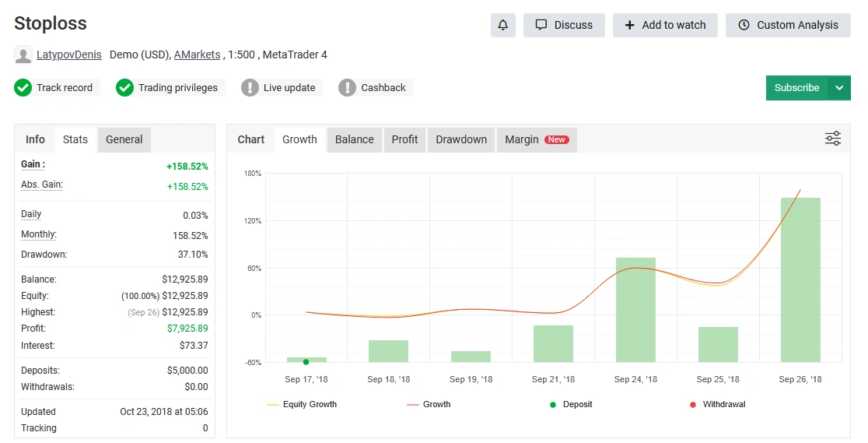Click the Track record green checkmark icon
This screenshot has height=443, width=868.
[x=23, y=88]
